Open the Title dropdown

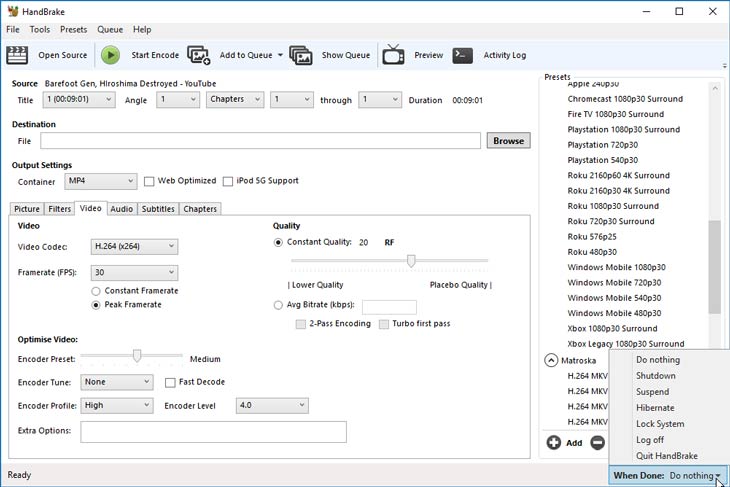pyautogui.click(x=79, y=100)
